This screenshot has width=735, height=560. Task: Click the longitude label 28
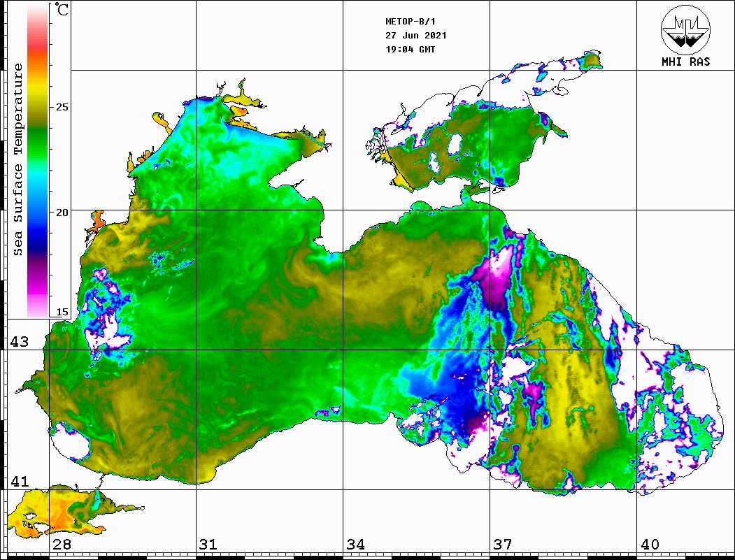click(62, 545)
